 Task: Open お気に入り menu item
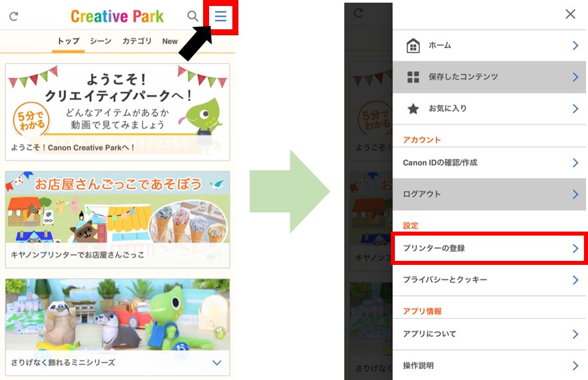tap(489, 108)
